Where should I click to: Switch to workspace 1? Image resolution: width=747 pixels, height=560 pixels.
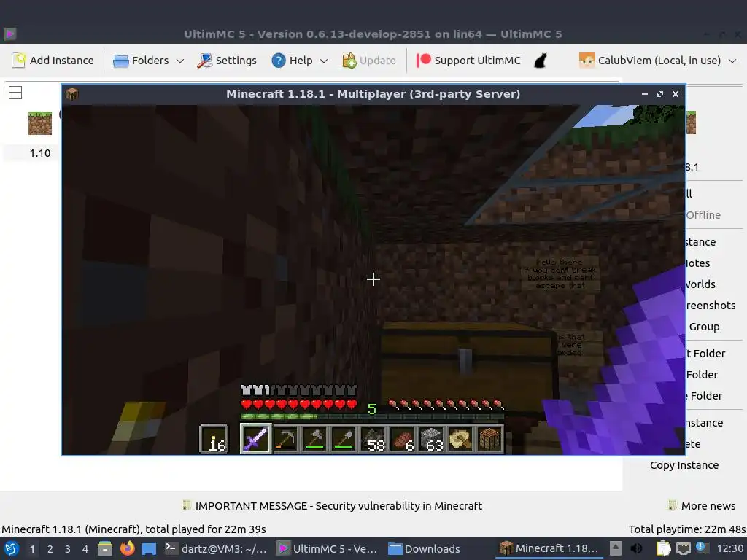32,549
